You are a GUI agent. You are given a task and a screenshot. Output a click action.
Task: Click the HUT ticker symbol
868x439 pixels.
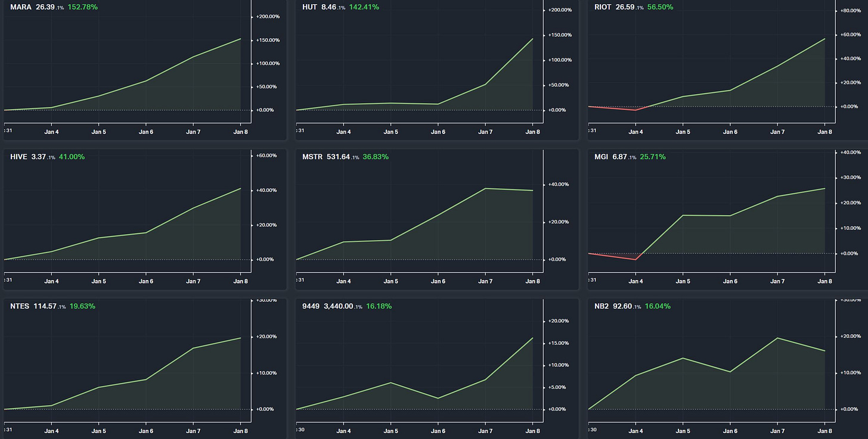click(310, 7)
